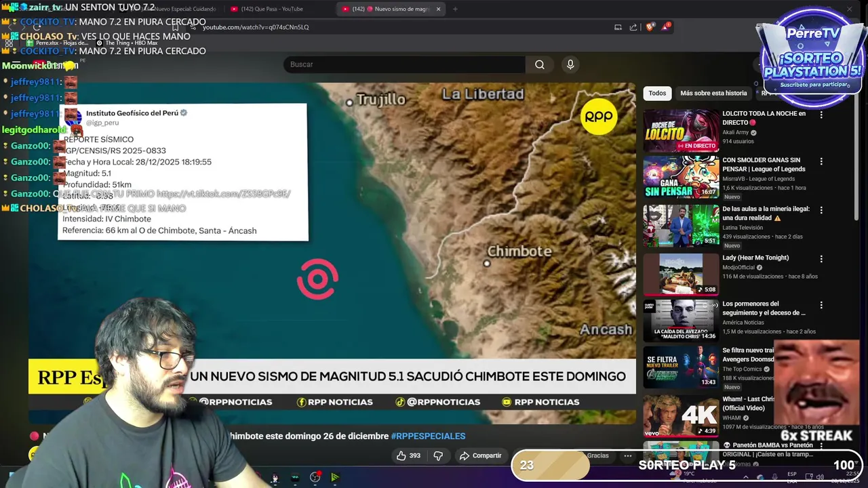
Task: Open LOLCITO TODA LA NOCHE thumbnail
Action: coord(681,130)
